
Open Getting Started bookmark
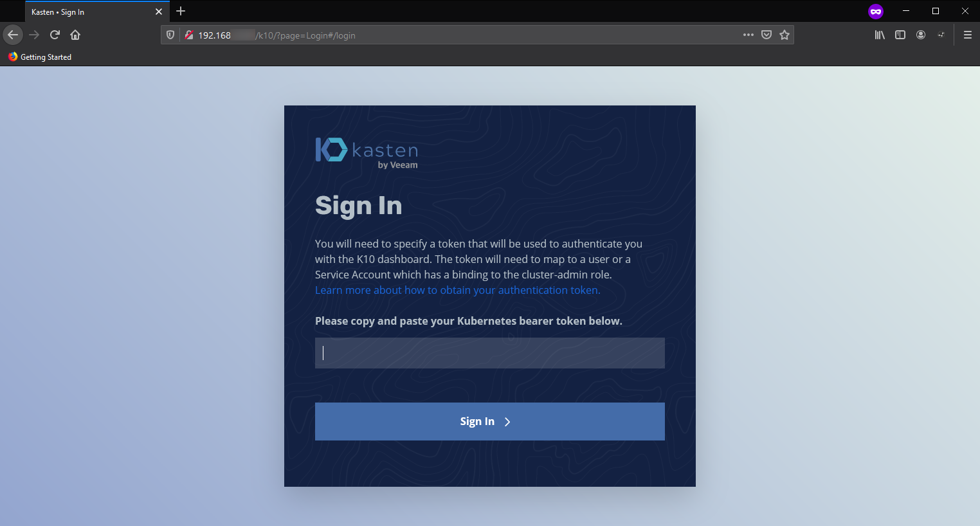point(40,57)
